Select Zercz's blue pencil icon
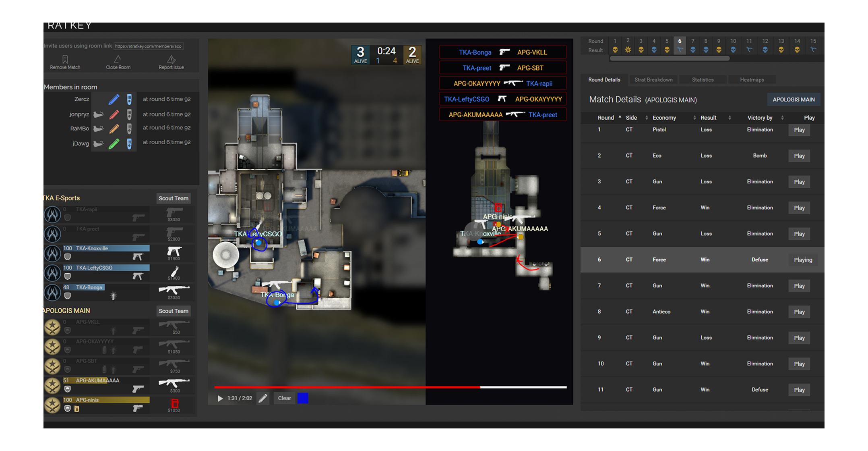Viewport: 868px width, 451px height. click(114, 99)
